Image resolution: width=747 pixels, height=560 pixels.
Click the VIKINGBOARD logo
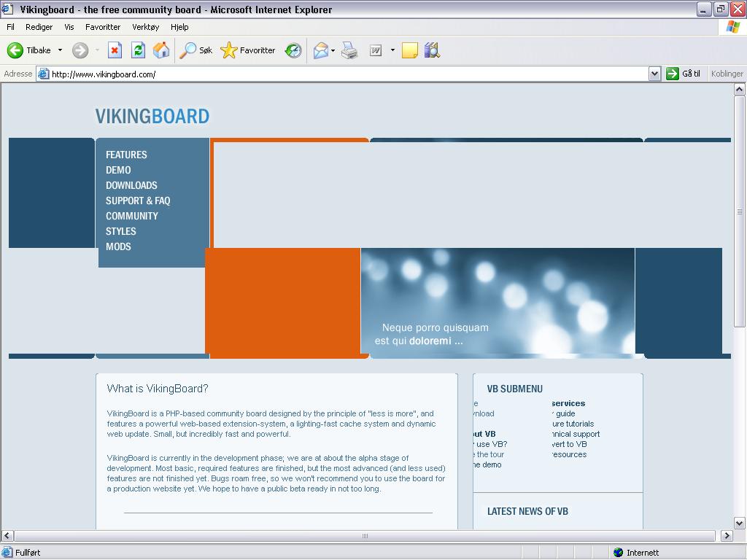(x=152, y=116)
